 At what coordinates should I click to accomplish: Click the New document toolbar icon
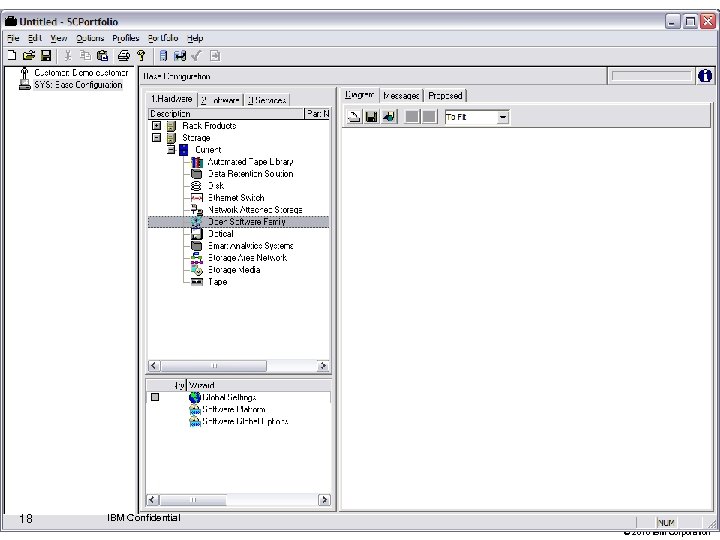pos(12,56)
